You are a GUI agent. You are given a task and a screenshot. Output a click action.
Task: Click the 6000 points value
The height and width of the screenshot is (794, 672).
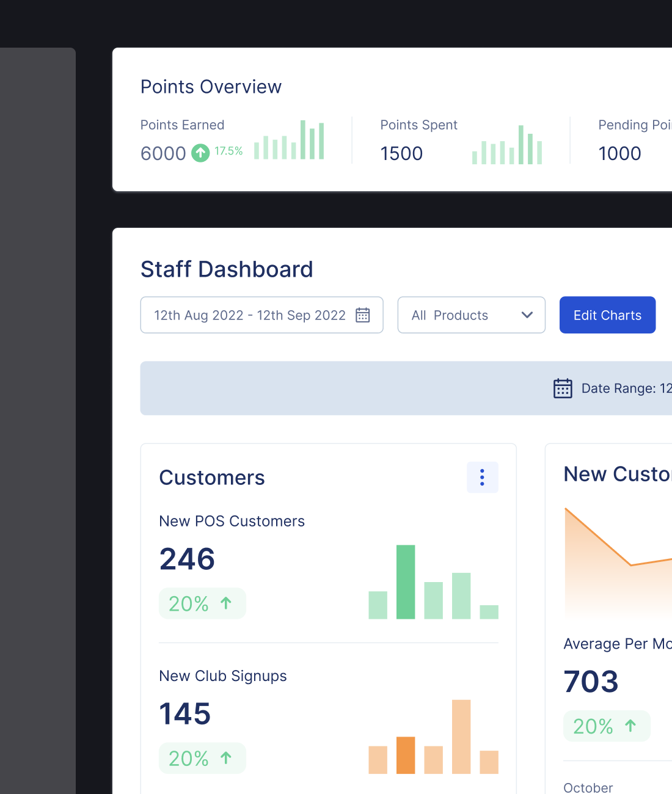coord(163,153)
